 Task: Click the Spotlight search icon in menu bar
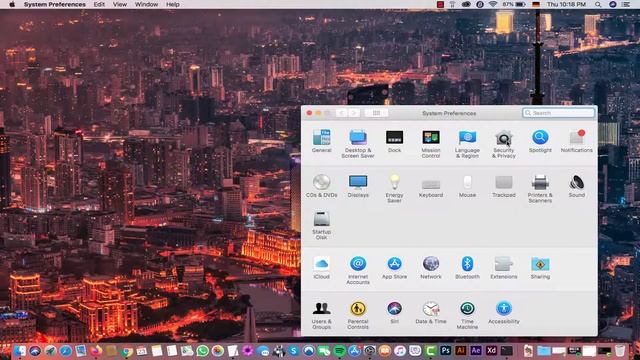(598, 4)
